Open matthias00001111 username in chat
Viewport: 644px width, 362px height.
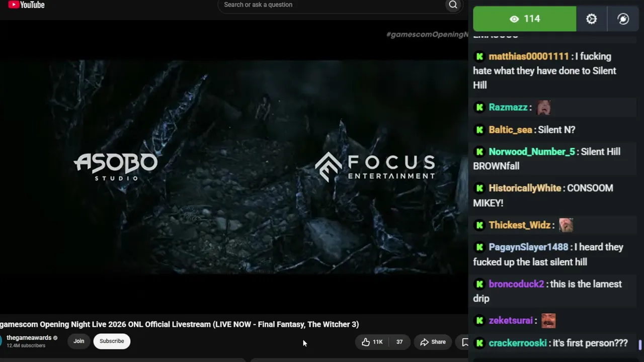(x=529, y=57)
